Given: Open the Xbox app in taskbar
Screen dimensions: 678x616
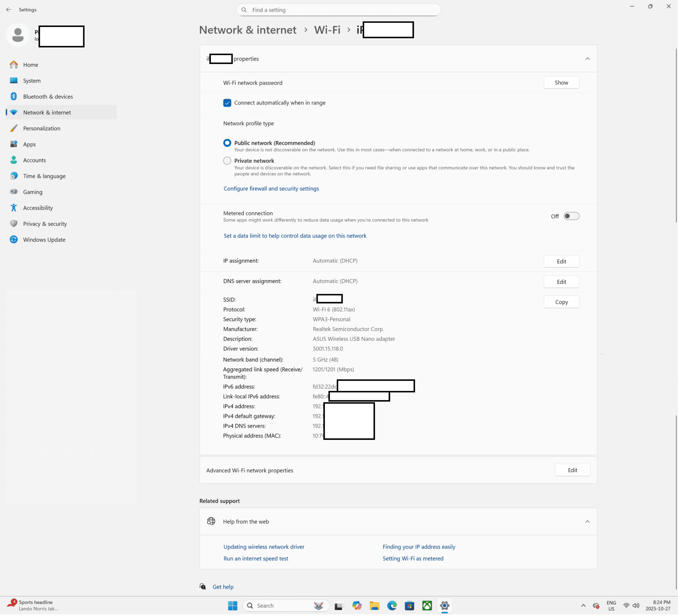Looking at the screenshot, I should click(x=427, y=606).
